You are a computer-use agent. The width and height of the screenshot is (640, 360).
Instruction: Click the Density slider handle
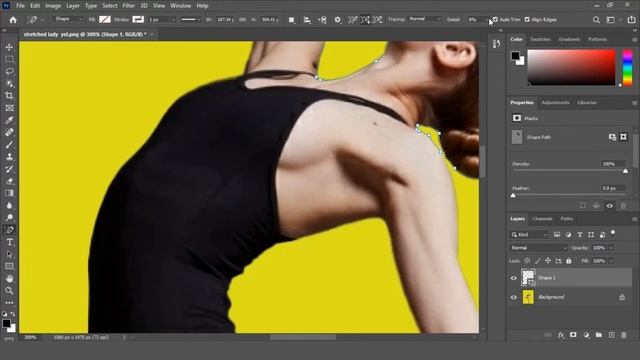(x=625, y=171)
